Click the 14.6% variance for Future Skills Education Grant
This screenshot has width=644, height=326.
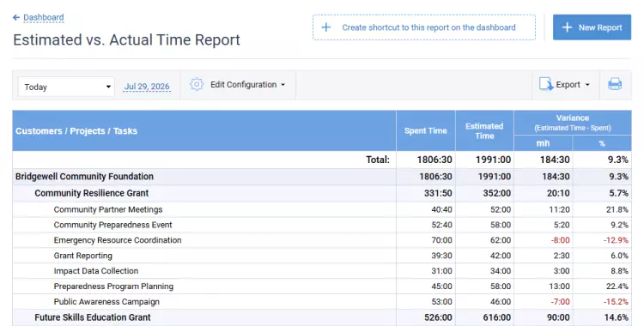pyautogui.click(x=616, y=317)
